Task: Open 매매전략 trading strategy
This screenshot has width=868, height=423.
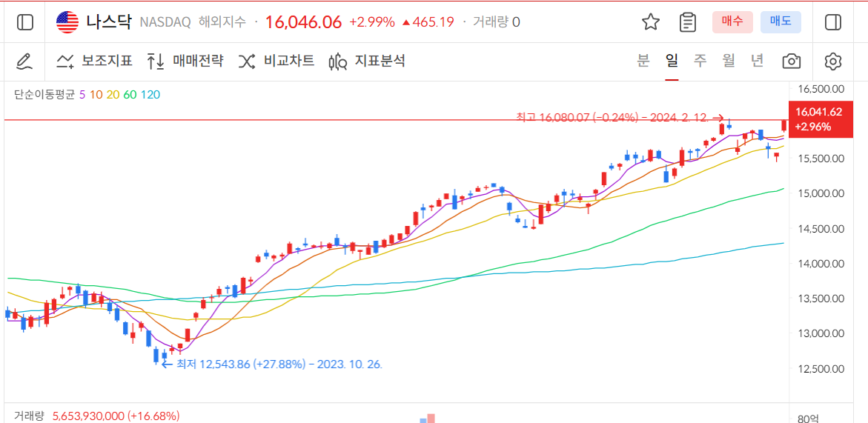Action: [185, 61]
